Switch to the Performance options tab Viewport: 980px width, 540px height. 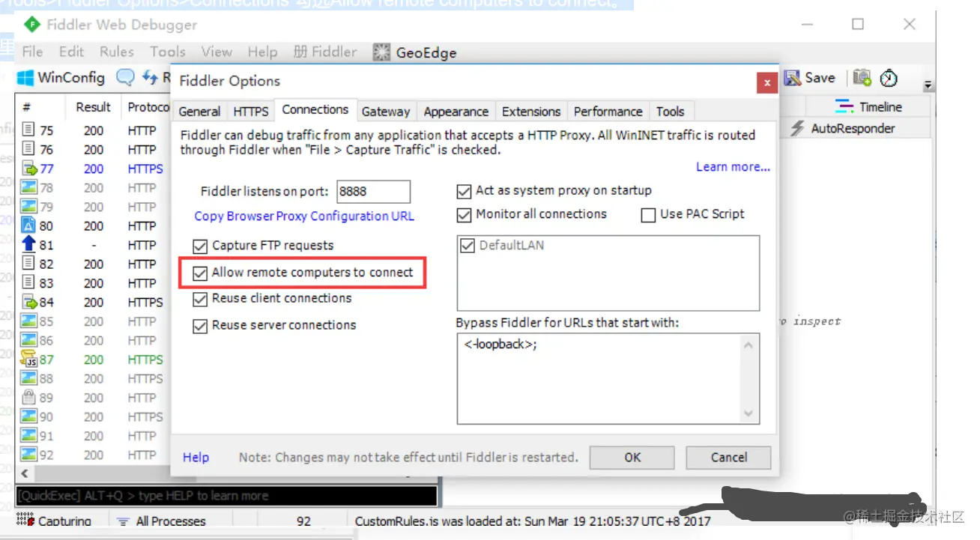coord(608,112)
